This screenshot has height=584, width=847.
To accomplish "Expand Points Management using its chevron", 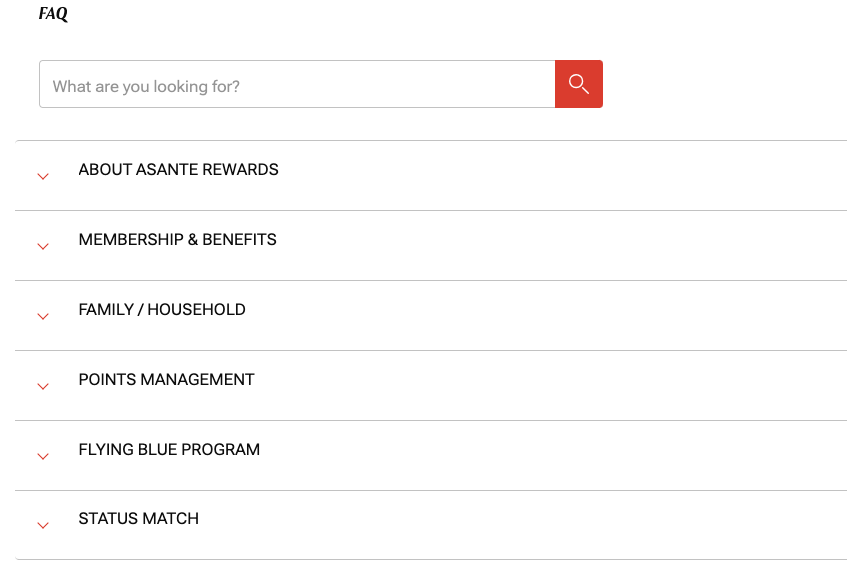I will 43,386.
